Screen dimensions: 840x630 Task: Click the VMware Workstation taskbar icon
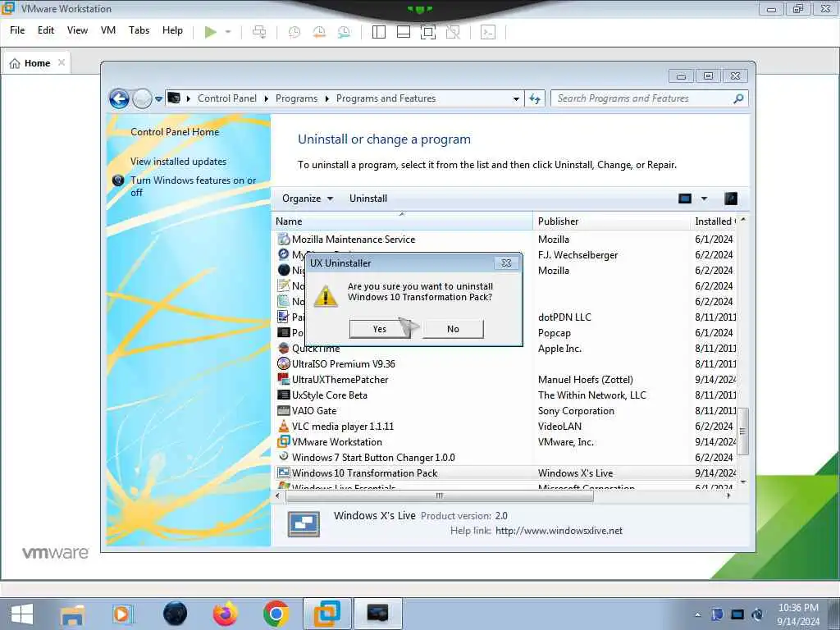click(326, 614)
